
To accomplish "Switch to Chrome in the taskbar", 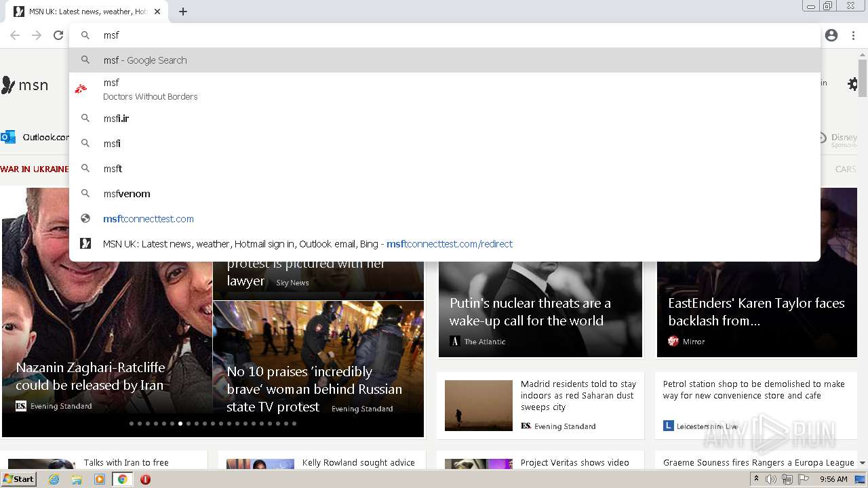I will pos(123,479).
